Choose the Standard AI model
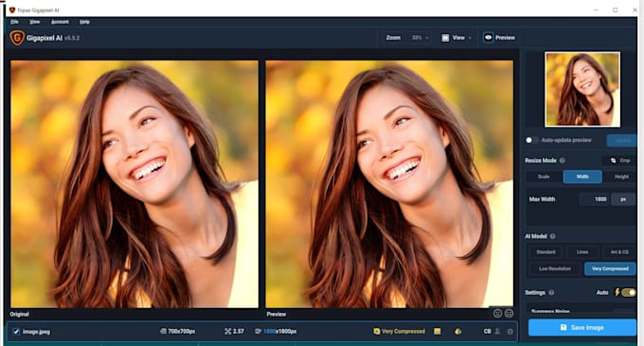 [x=546, y=252]
